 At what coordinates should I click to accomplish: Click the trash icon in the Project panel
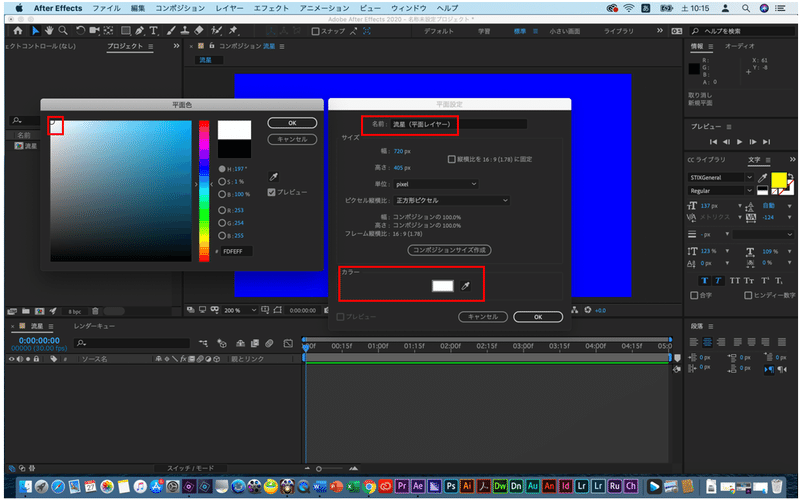point(95,311)
